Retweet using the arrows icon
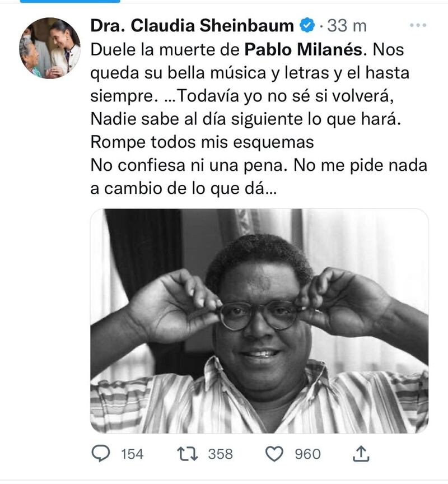 (x=187, y=454)
